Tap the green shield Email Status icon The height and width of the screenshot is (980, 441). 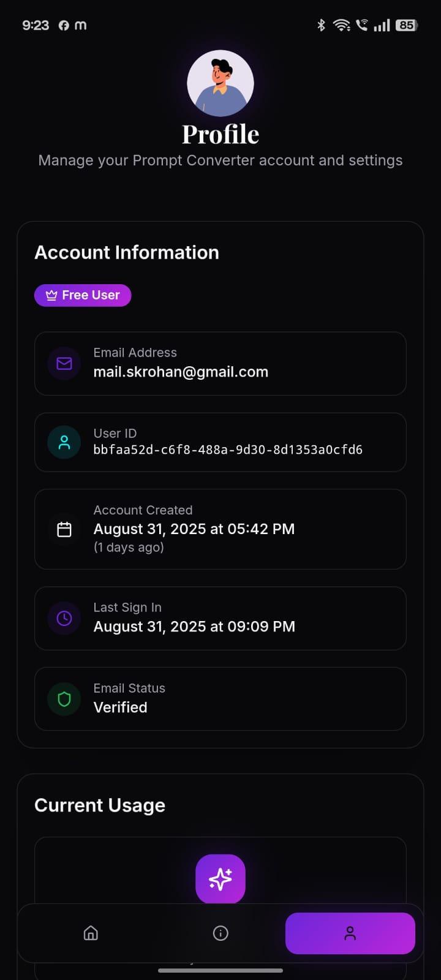(64, 699)
